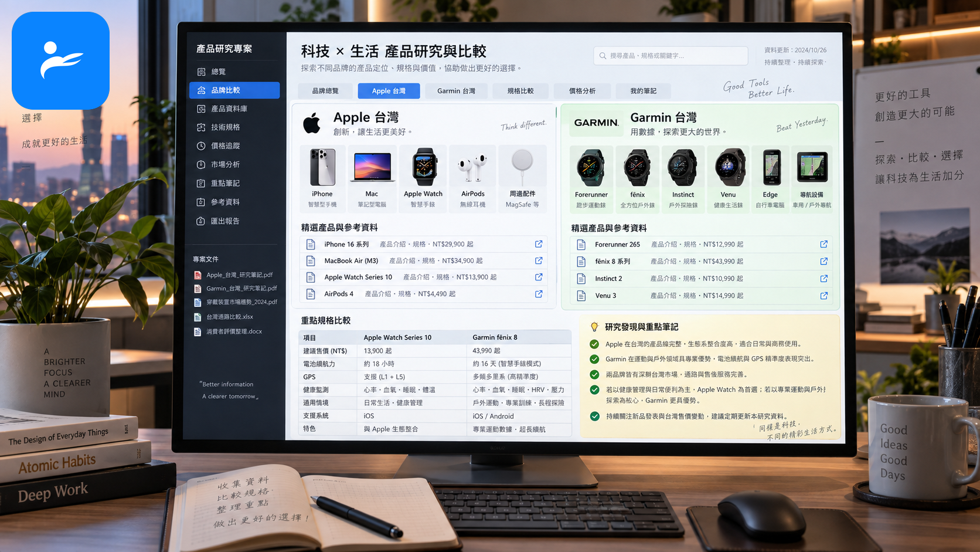Viewport: 980px width, 552px height.
Task: Open external link for Forerunner 265
Action: click(x=824, y=244)
